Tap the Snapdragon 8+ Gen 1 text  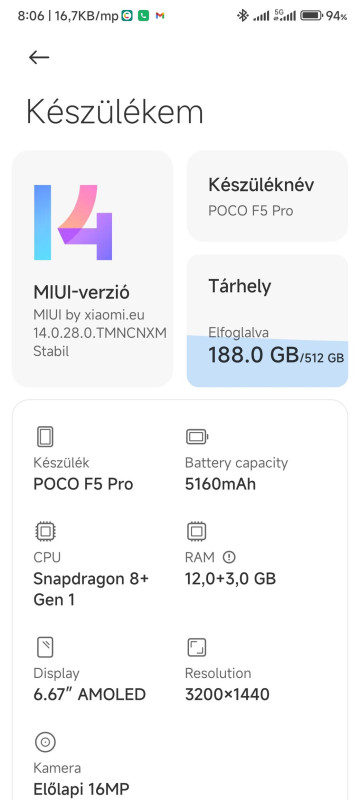pyautogui.click(x=91, y=589)
